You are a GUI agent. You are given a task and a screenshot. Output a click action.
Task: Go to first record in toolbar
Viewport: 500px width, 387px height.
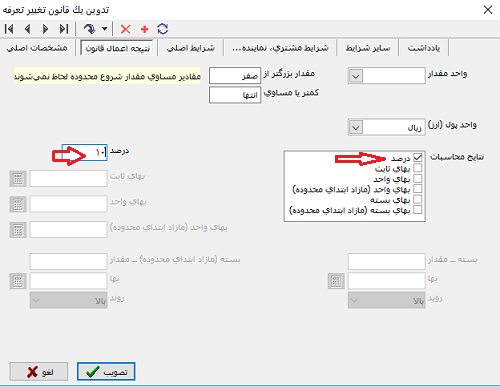coord(9,29)
